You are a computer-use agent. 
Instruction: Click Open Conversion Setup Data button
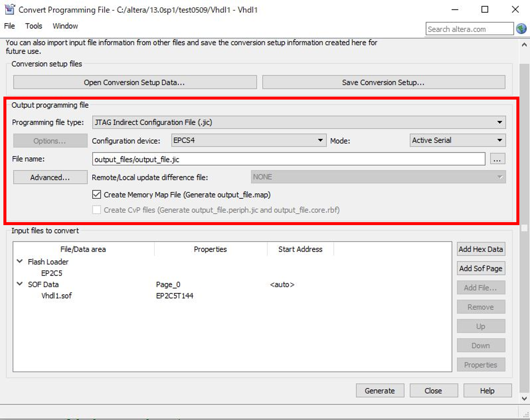[x=135, y=82]
